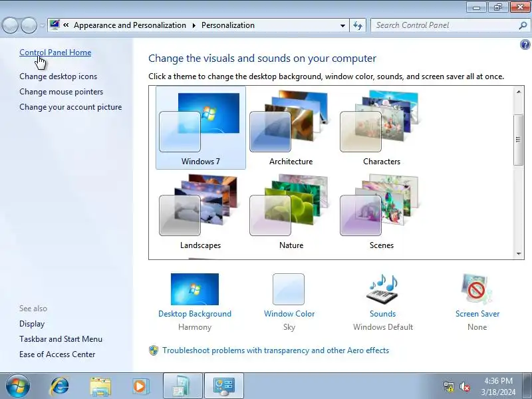The image size is (532, 399).
Task: Open Taskbar and Start Menu link
Action: 61,339
